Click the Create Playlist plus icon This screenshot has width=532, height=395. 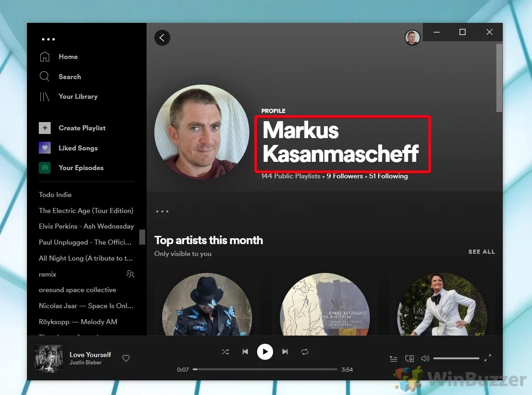pyautogui.click(x=45, y=128)
